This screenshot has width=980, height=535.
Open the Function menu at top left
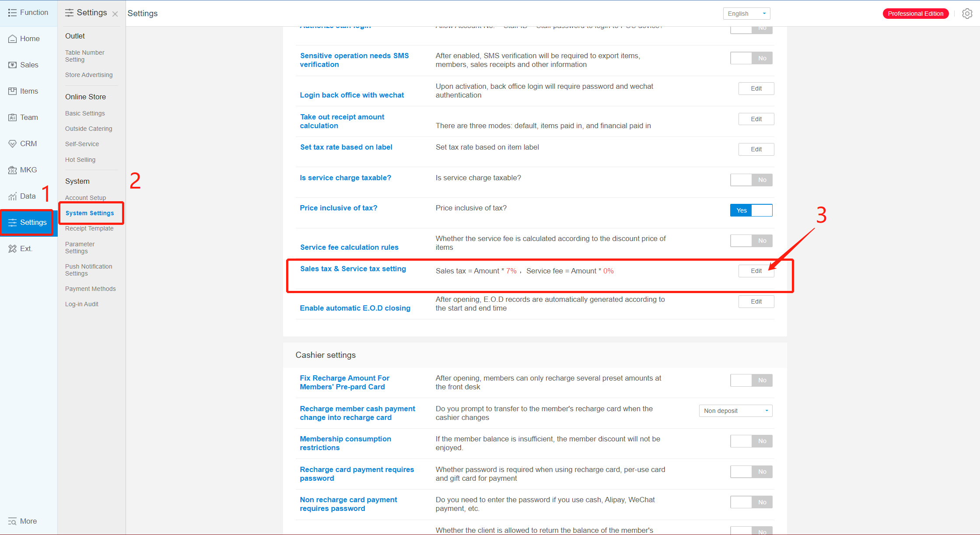pos(28,13)
